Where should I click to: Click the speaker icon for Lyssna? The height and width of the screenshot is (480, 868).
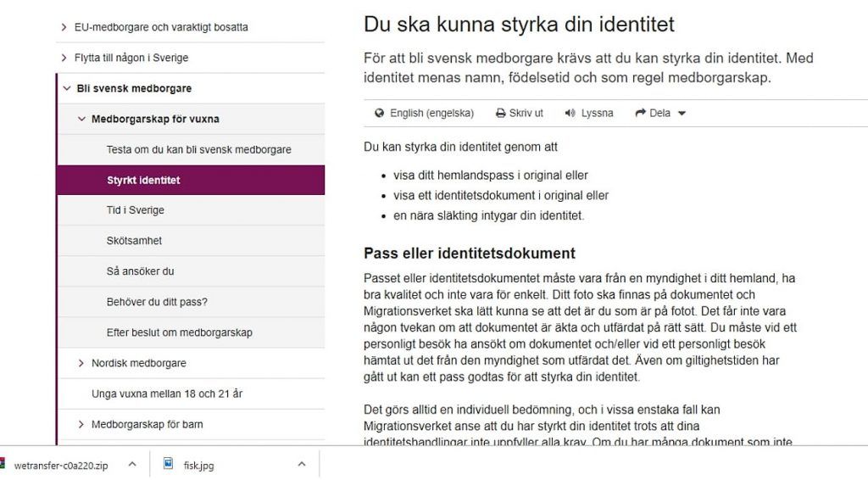tap(570, 113)
